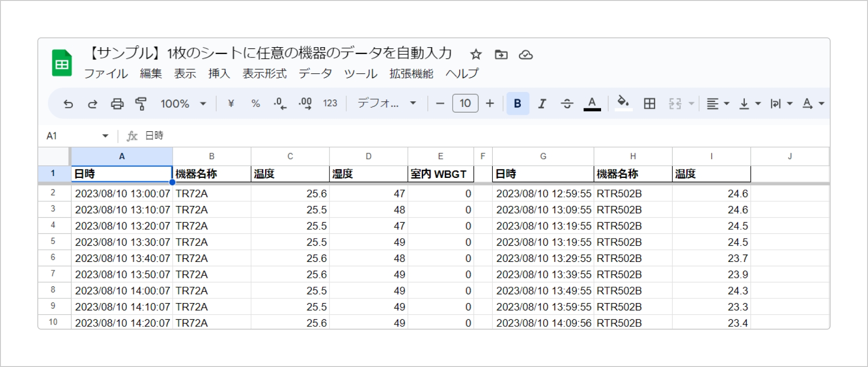The image size is (868, 367).
Task: Decrease font size with minus button
Action: coord(440,104)
